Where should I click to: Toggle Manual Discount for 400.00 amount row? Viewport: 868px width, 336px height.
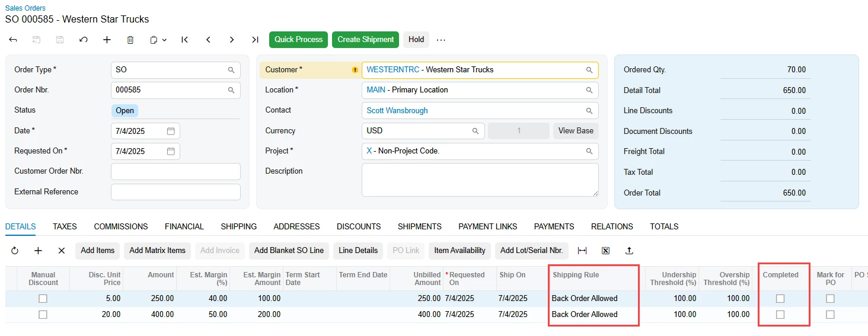click(43, 315)
